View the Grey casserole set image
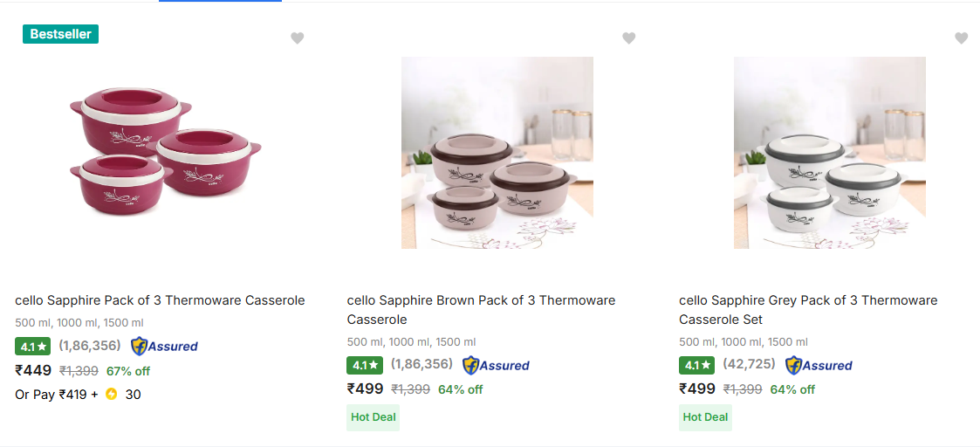Image resolution: width=980 pixels, height=447 pixels. click(829, 153)
